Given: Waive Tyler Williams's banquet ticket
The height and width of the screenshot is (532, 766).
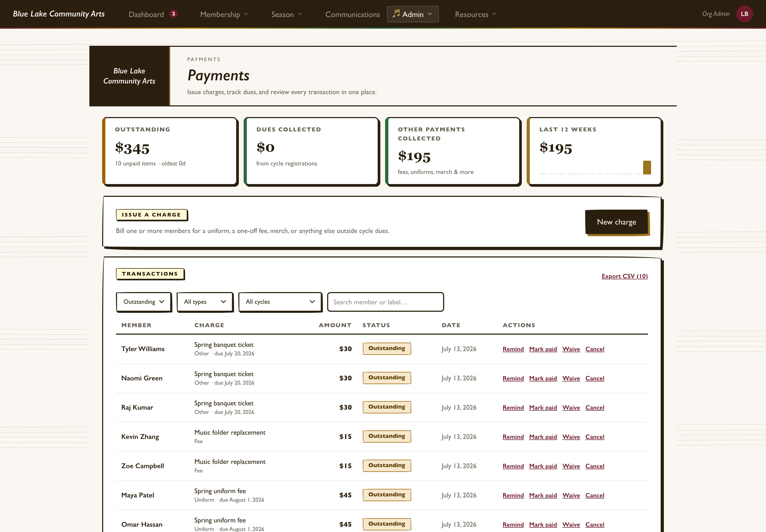Looking at the screenshot, I should click(x=571, y=349).
